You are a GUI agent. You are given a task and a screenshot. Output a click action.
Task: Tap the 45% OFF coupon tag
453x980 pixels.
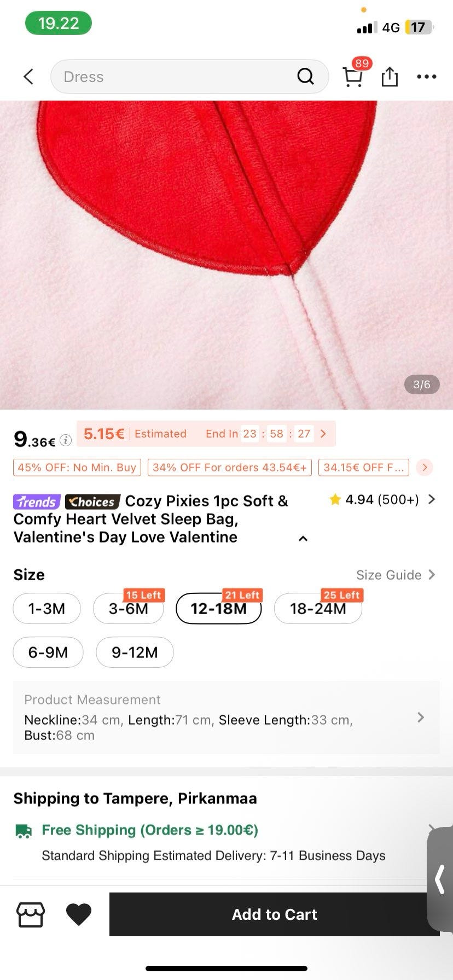click(x=77, y=468)
